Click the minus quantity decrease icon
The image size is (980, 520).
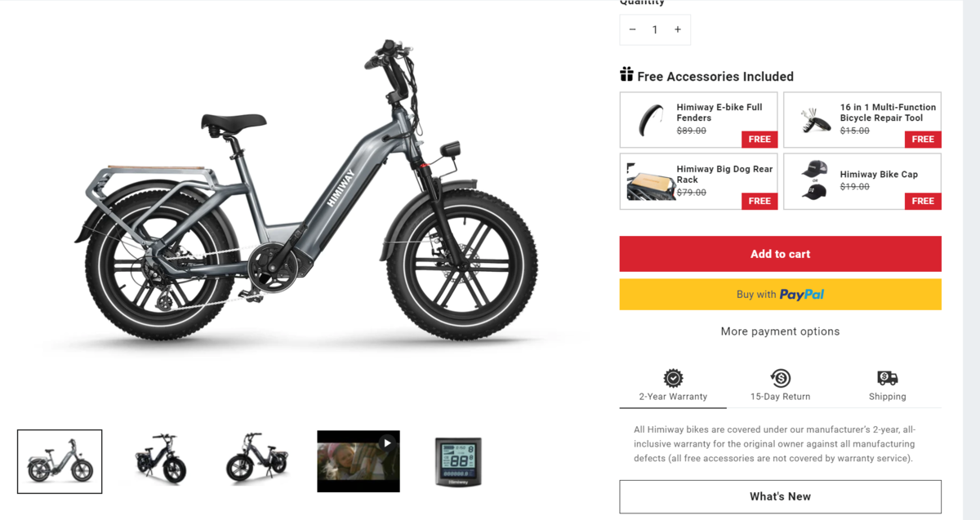(632, 29)
